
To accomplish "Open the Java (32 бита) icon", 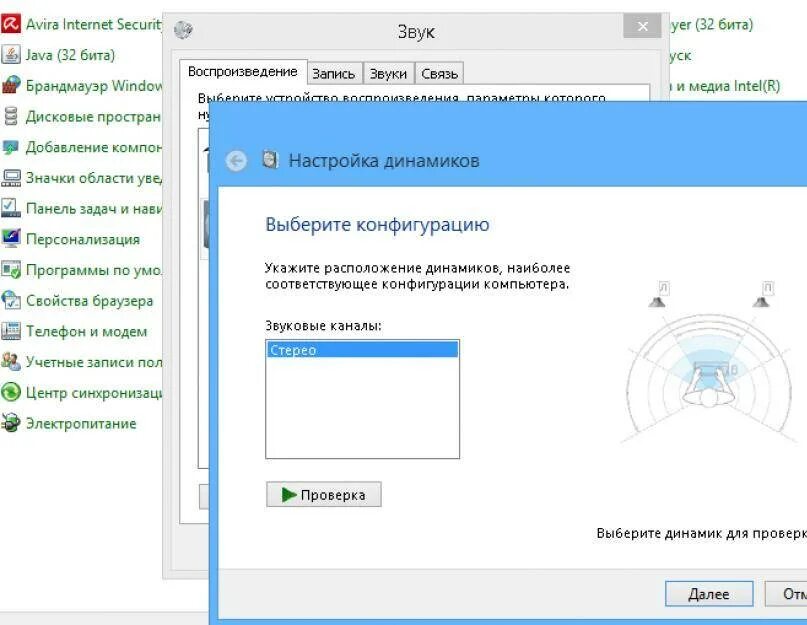I will (x=11, y=55).
